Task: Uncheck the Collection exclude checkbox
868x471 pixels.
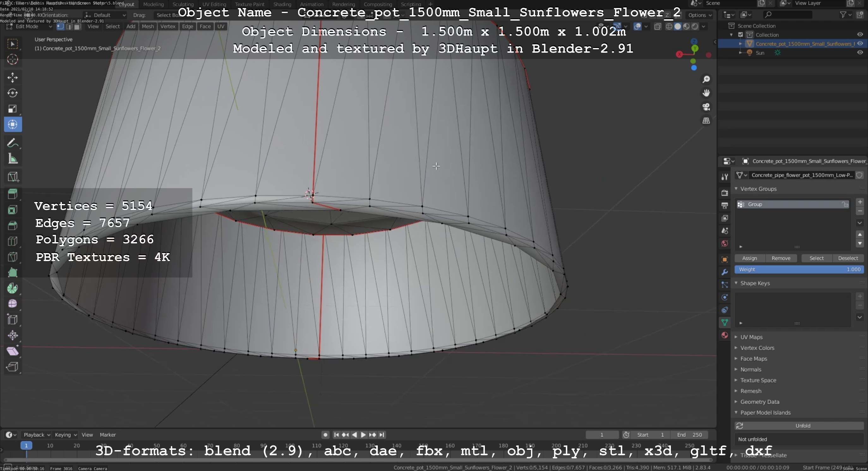Action: pyautogui.click(x=740, y=35)
